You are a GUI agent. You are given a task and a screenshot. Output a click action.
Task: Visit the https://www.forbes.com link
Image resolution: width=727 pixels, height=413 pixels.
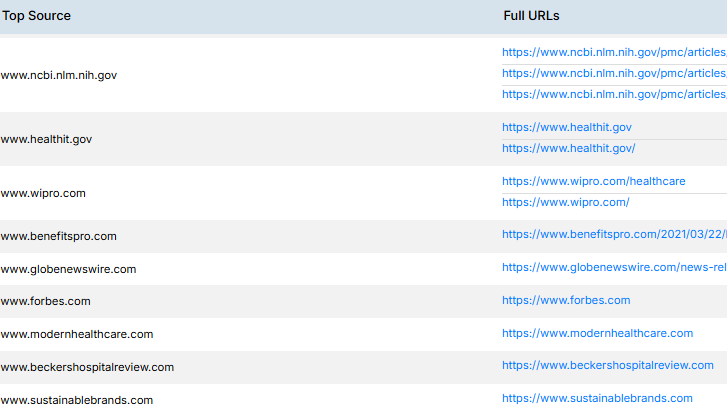tap(566, 300)
